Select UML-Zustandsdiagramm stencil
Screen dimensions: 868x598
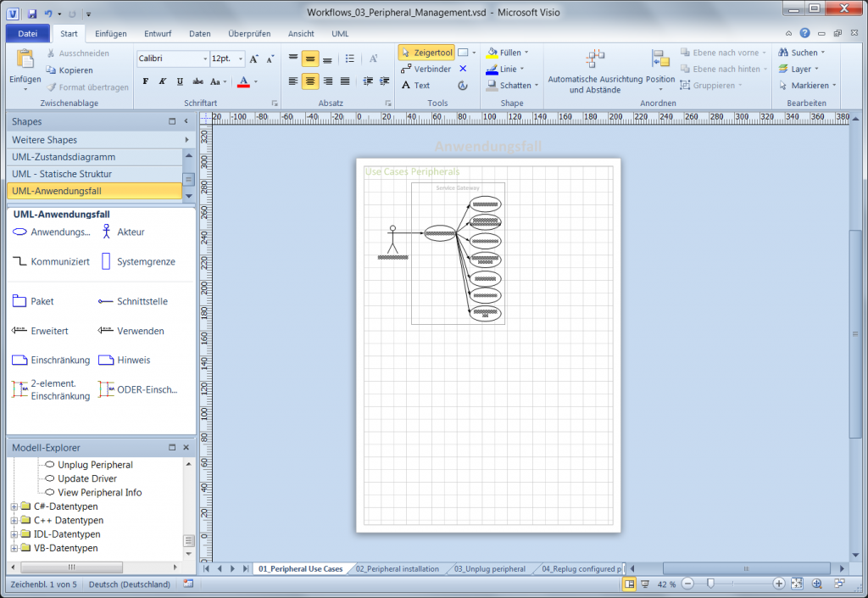click(94, 157)
